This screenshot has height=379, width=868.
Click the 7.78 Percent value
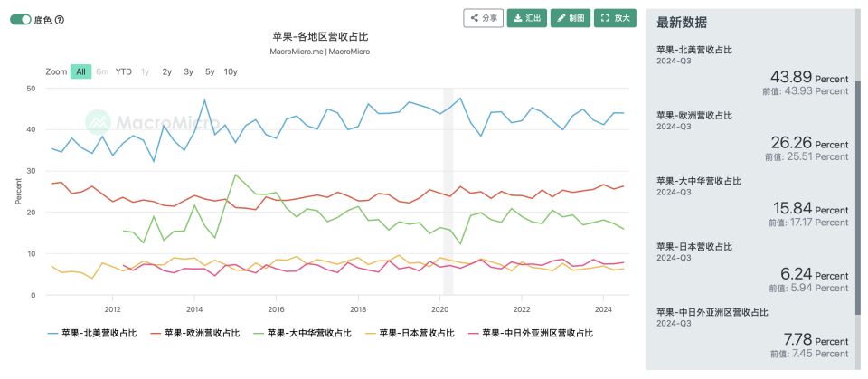(x=814, y=339)
